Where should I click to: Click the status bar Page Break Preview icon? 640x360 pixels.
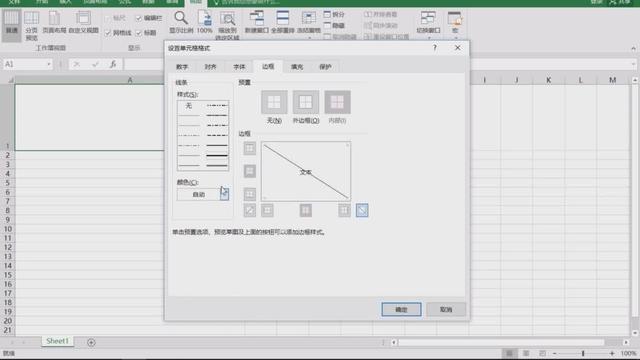click(542, 353)
